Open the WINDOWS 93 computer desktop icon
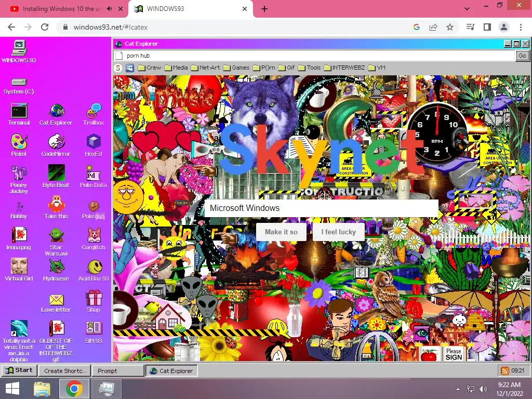This screenshot has width=532, height=399. [x=19, y=51]
